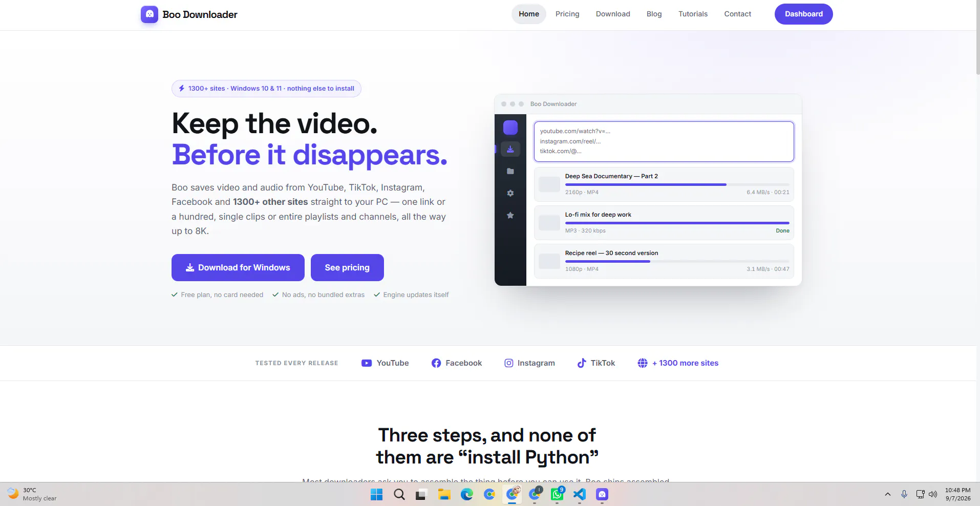Click the "Engine updates itself" text
Image resolution: width=980 pixels, height=506 pixels.
point(416,294)
